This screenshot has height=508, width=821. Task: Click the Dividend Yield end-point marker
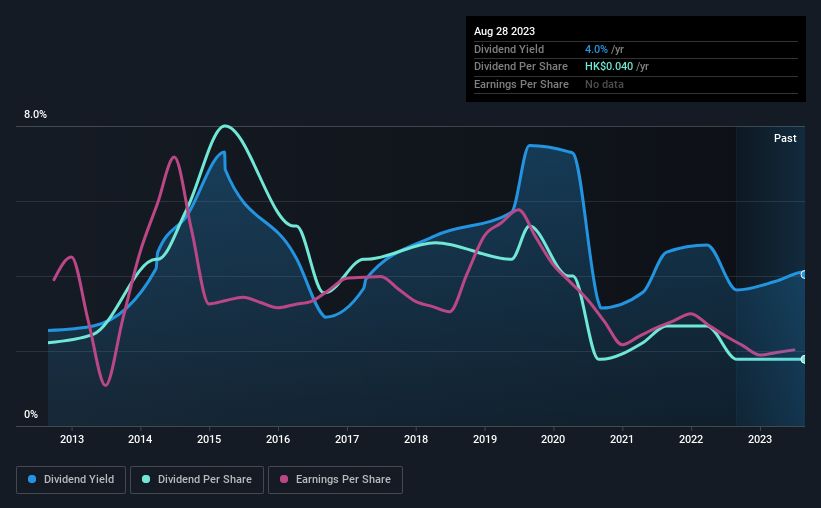point(804,274)
